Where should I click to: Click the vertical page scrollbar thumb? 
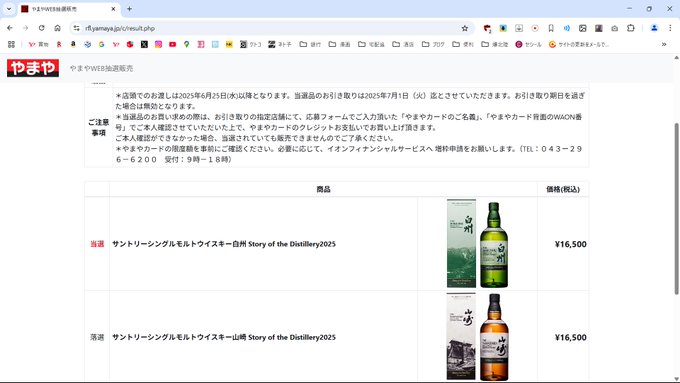point(676,208)
